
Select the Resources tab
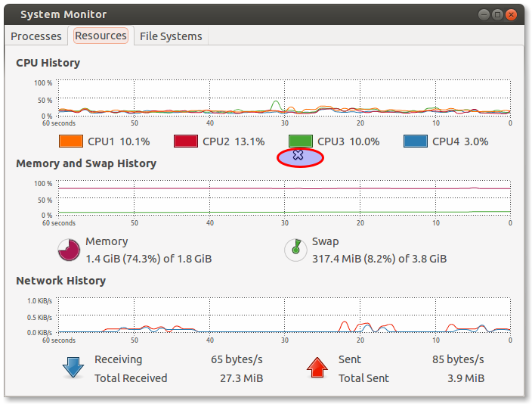pos(100,36)
